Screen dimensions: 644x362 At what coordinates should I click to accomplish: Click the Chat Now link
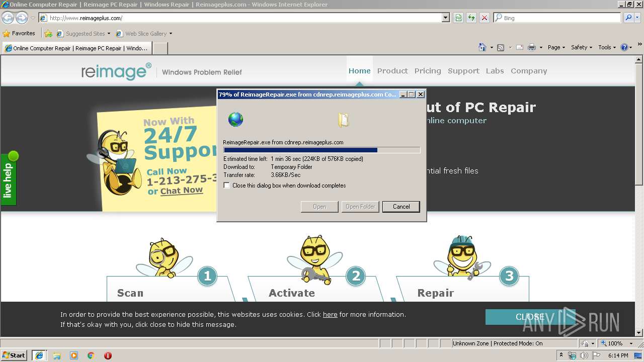coord(182,191)
